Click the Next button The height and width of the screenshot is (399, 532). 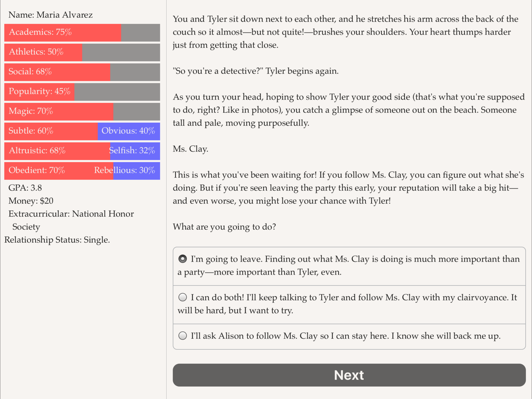coord(349,375)
